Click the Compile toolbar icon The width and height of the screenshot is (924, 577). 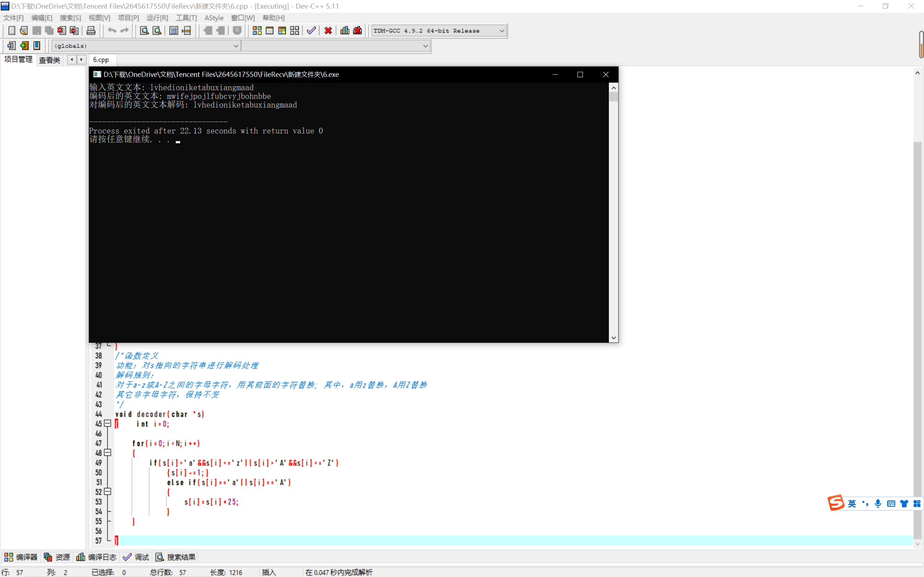coord(257,31)
